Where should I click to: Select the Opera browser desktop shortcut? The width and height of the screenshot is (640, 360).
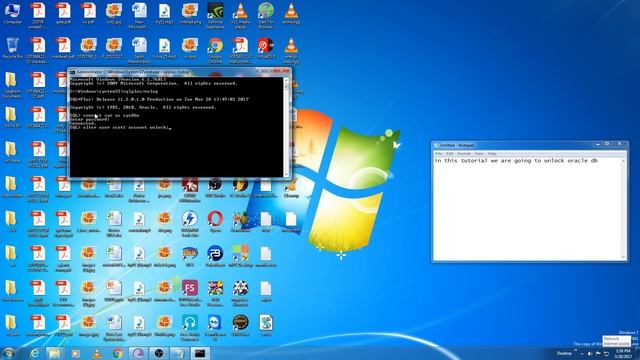[x=215, y=222]
